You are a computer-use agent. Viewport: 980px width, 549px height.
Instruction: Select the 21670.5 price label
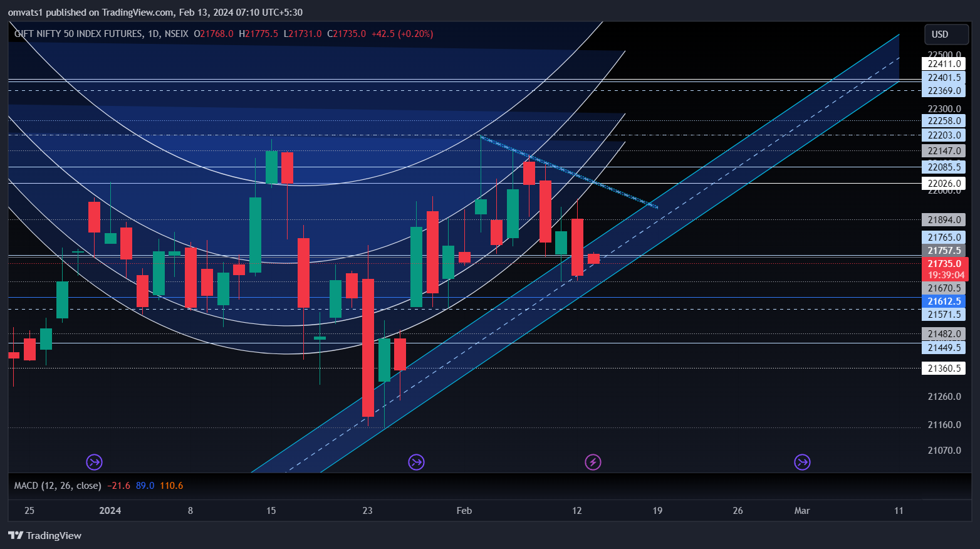944,288
